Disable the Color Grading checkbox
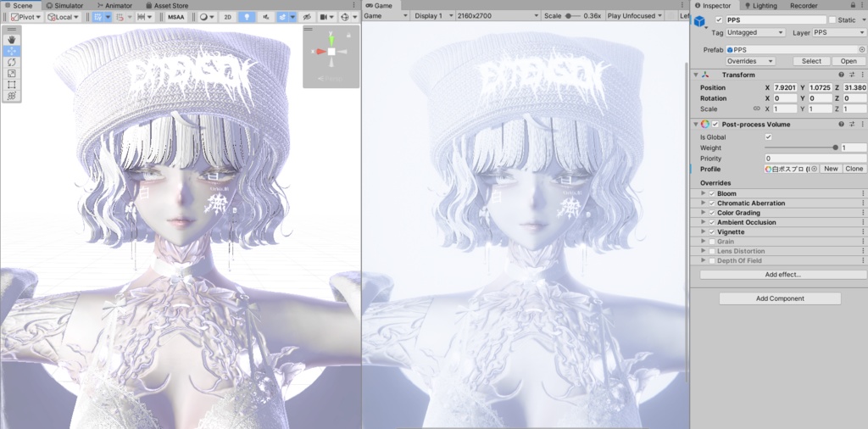Screen dimensions: 868x429 tap(712, 213)
